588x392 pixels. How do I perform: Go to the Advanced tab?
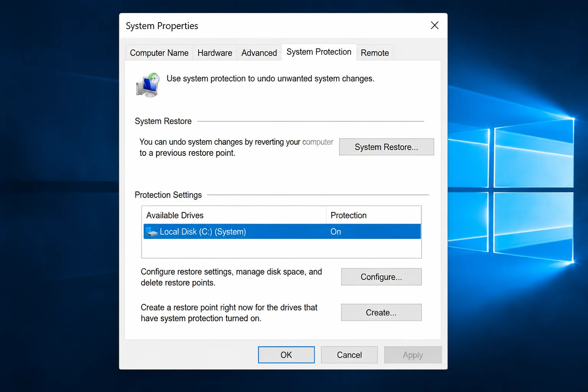coord(259,53)
